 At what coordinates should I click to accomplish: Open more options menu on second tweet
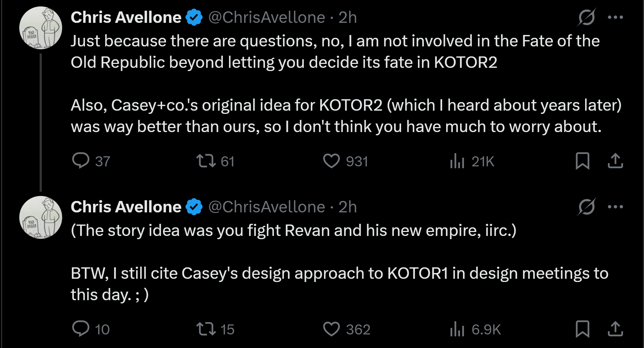click(x=615, y=207)
